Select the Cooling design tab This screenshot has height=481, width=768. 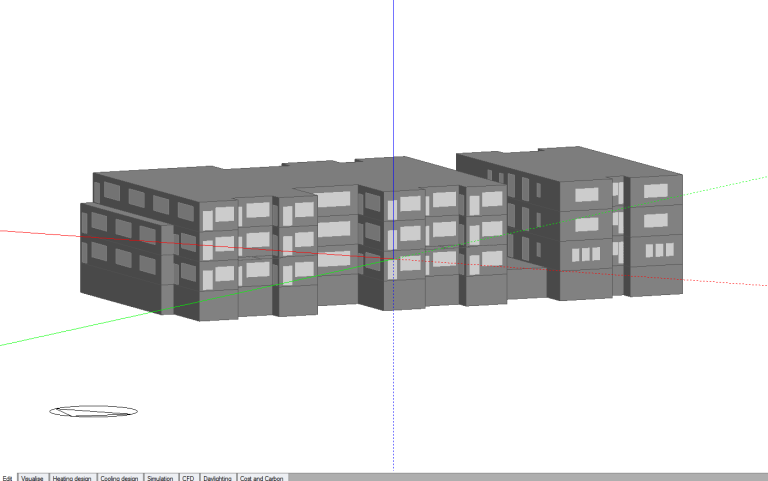coord(120,478)
